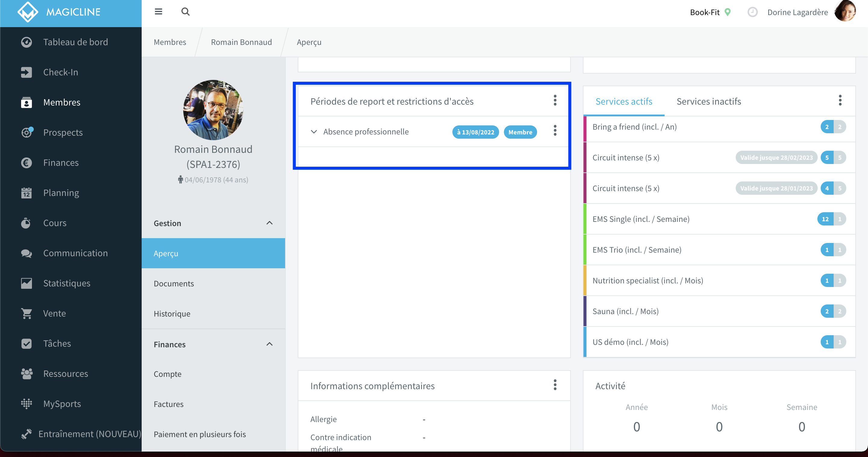This screenshot has height=457, width=868.
Task: Open Paiement en plusieurs fois
Action: pos(213,434)
